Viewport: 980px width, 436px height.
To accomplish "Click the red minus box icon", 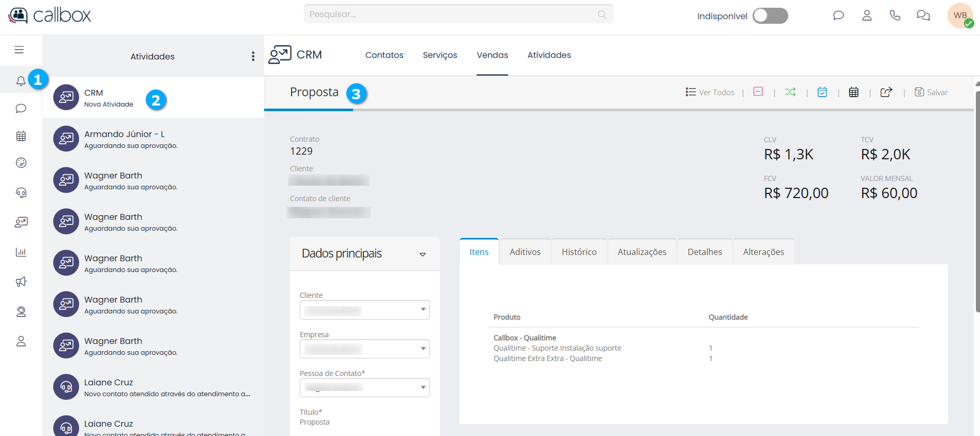I will (758, 92).
